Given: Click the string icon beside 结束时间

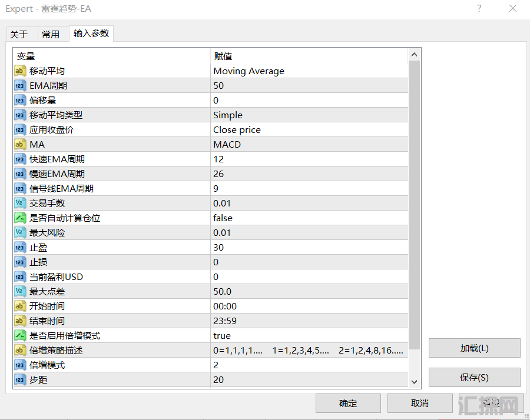Looking at the screenshot, I should click(20, 321).
